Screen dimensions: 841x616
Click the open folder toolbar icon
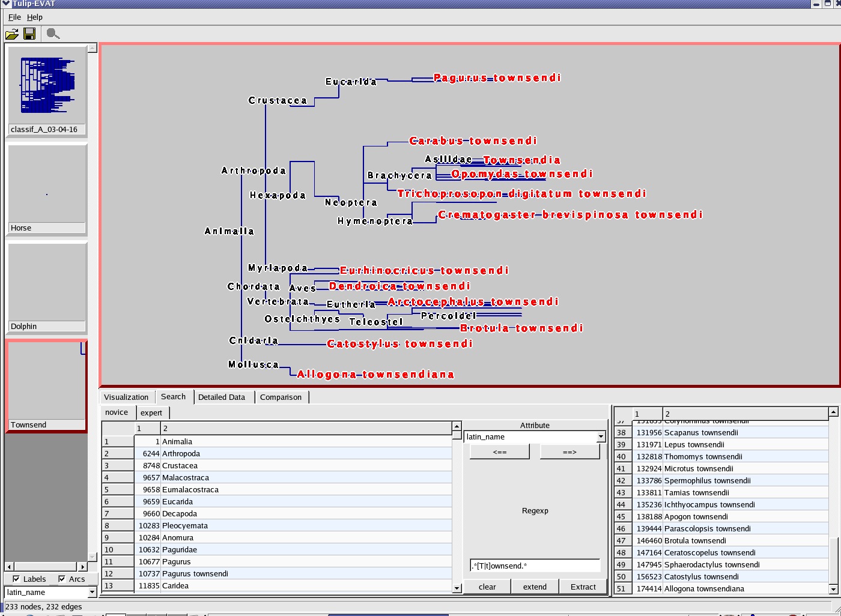12,34
